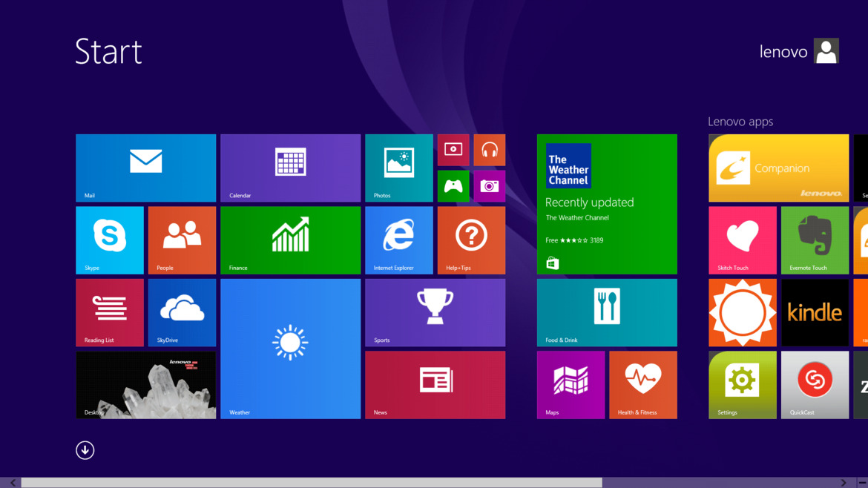The height and width of the screenshot is (488, 868).
Task: Open the Food & Drink tile
Action: 607,313
